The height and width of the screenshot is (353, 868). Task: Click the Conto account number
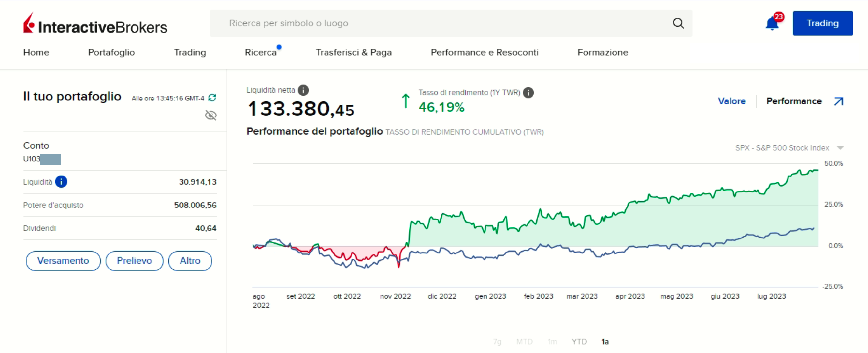tap(42, 159)
